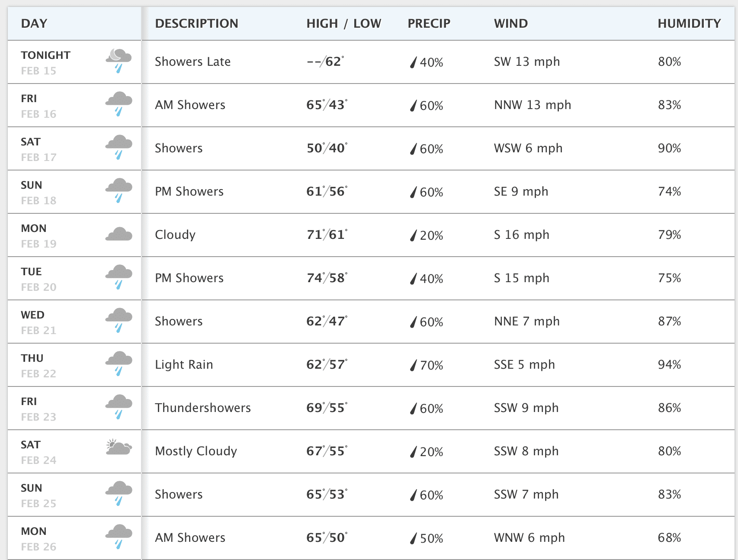Click the Mon Feb 19 cloudy icon

(119, 235)
